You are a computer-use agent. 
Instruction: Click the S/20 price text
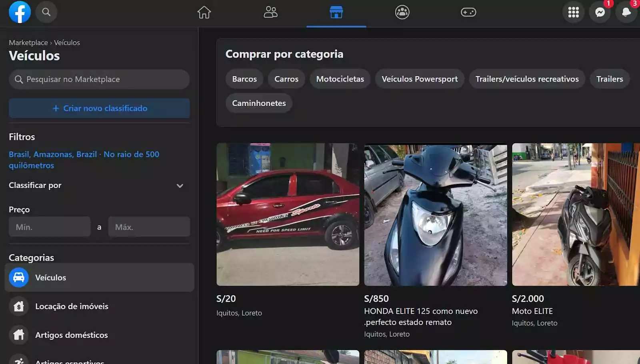pos(226,298)
